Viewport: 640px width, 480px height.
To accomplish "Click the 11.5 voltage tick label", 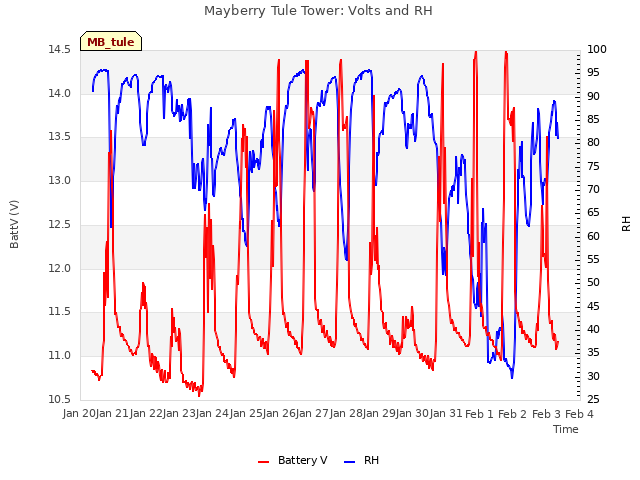I will tap(60, 312).
